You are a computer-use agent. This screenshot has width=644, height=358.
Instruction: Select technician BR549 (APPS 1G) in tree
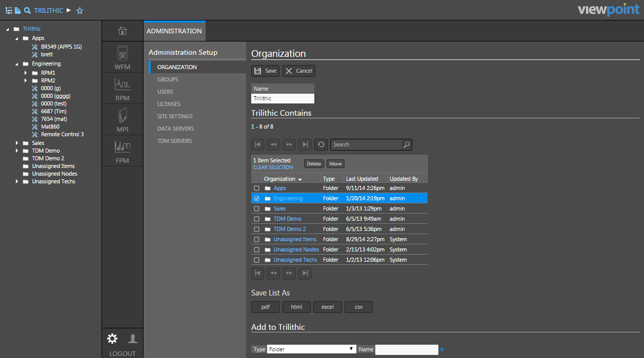point(61,47)
